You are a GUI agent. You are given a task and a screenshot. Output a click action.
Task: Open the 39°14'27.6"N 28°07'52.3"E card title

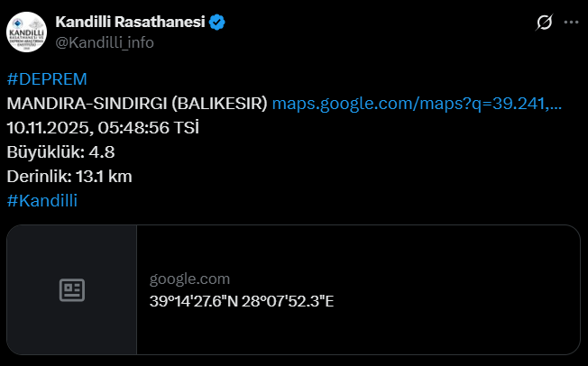[x=242, y=300]
